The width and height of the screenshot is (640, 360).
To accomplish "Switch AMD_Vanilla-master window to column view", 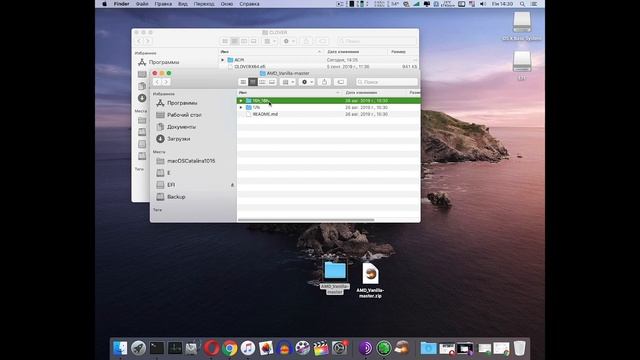I will pos(262,82).
